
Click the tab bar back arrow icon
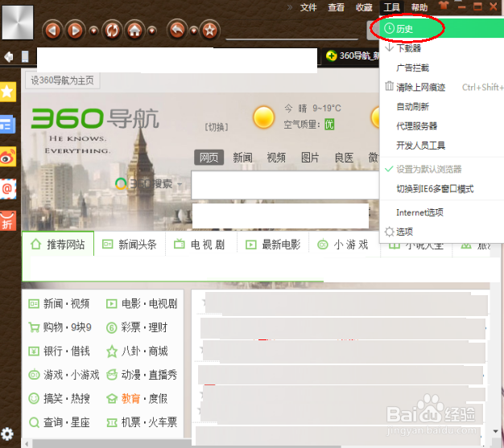pyautogui.click(x=9, y=57)
